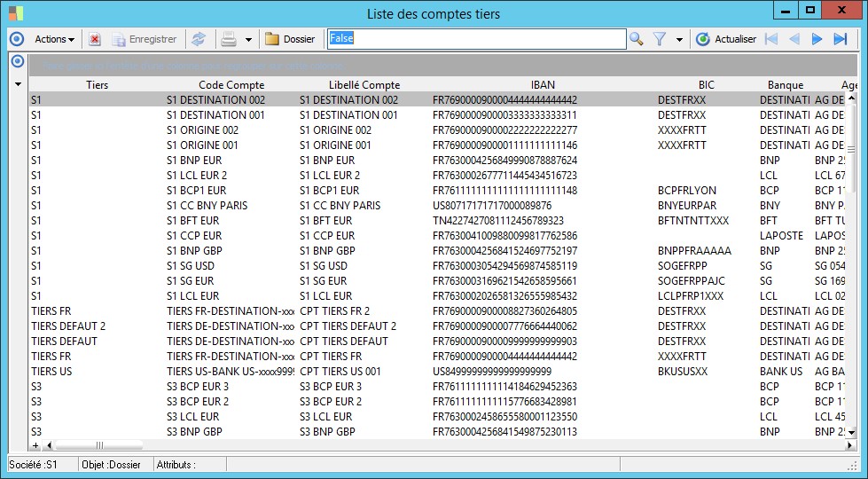Click the application icon in title bar
The image size is (868, 479).
(16, 13)
